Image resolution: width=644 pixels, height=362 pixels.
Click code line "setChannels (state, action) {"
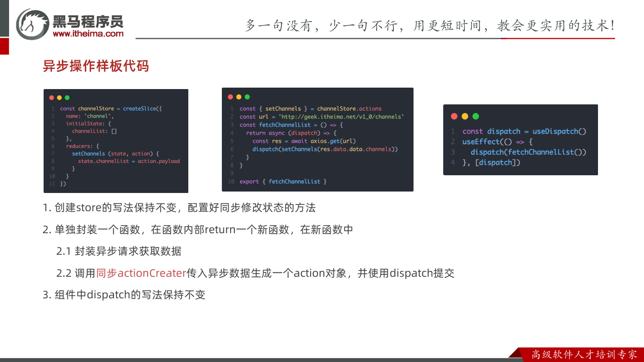(115, 154)
